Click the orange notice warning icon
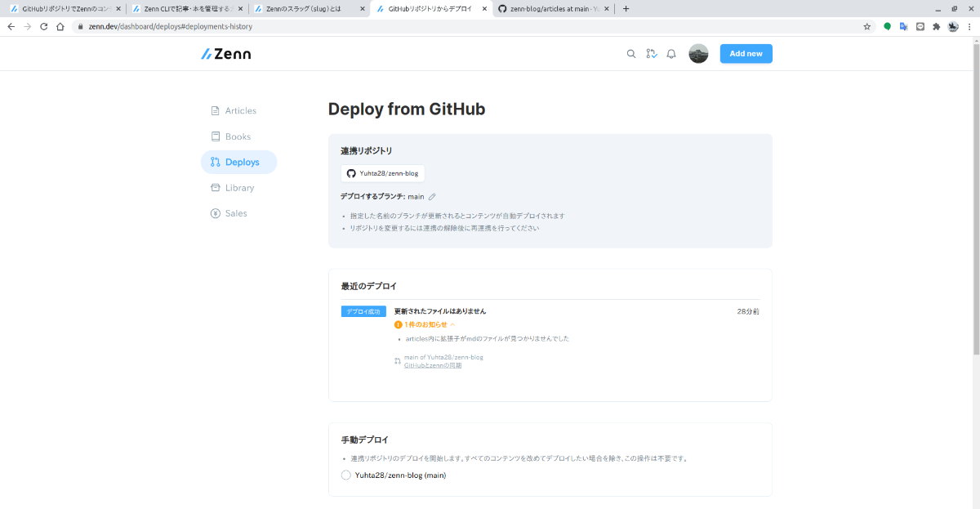980x509 pixels. click(x=399, y=324)
